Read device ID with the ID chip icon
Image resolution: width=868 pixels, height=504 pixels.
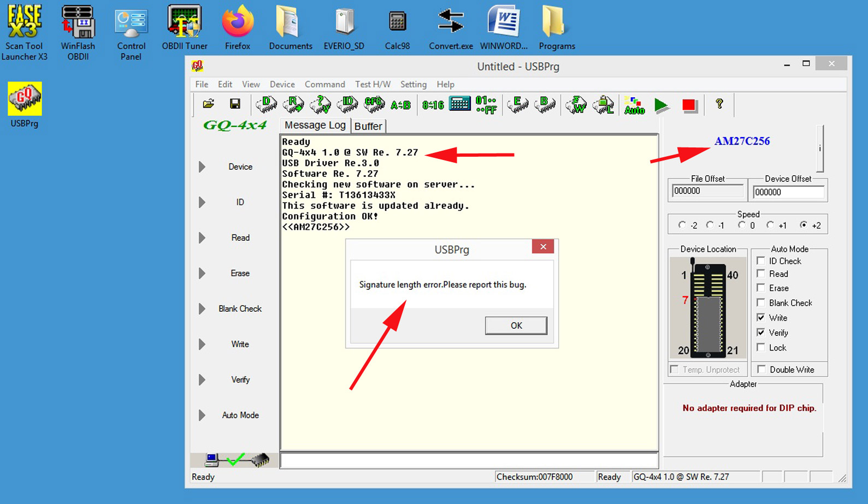point(347,104)
